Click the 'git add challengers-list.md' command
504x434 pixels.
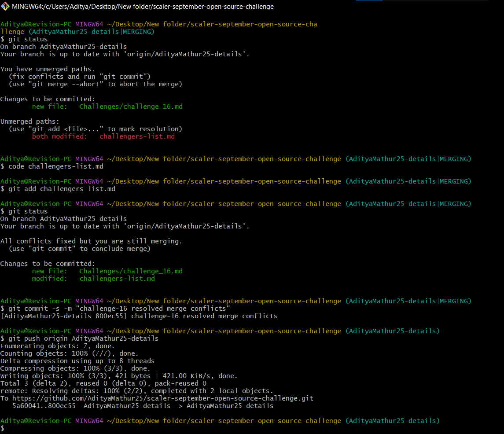[58, 189]
